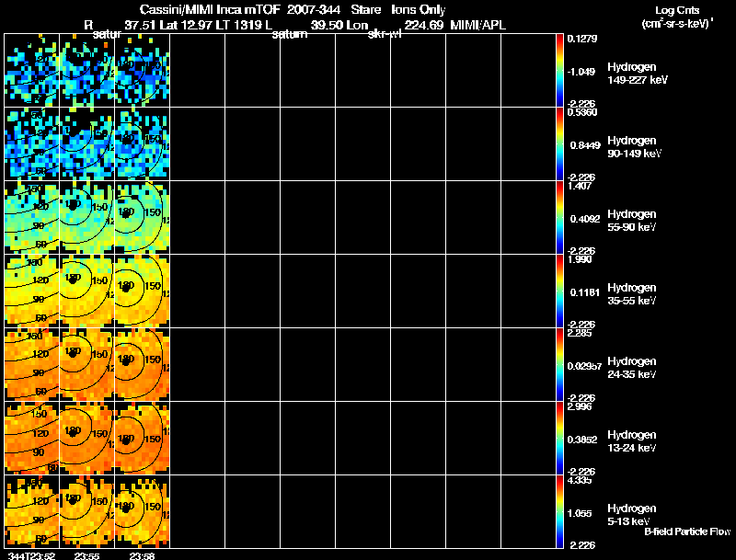Image resolution: width=736 pixels, height=560 pixels.
Task: Click the 'Hydrogen 55-90 keV' row label
Action: point(632,221)
